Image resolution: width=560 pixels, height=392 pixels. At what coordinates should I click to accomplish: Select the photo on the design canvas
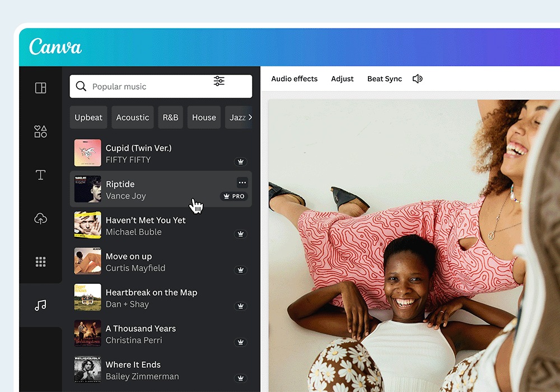point(414,246)
